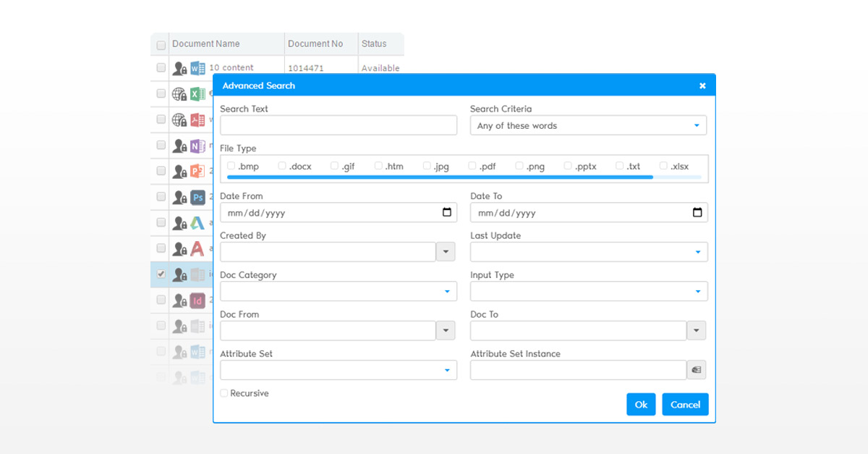
Task: Click the Word document icon beside '10 content'
Action: click(197, 67)
